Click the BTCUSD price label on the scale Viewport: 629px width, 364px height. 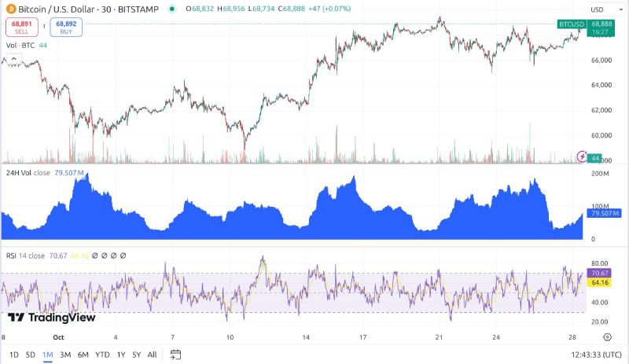(569, 24)
